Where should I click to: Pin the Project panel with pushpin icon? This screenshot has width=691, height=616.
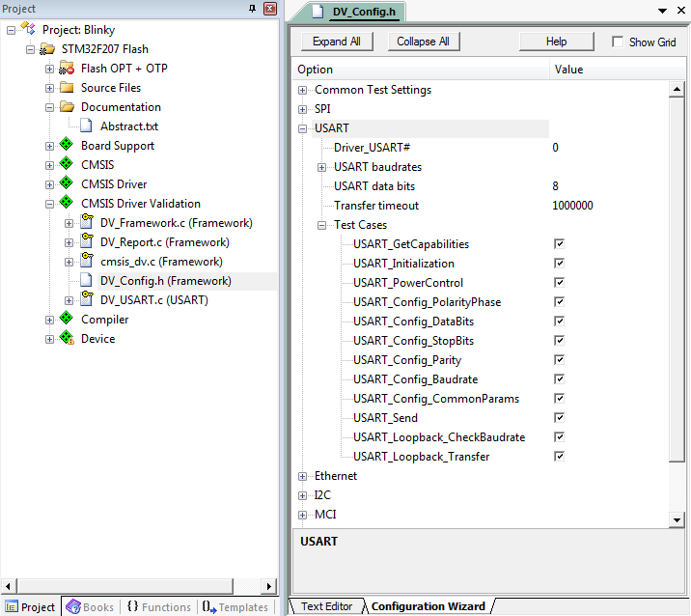click(253, 9)
